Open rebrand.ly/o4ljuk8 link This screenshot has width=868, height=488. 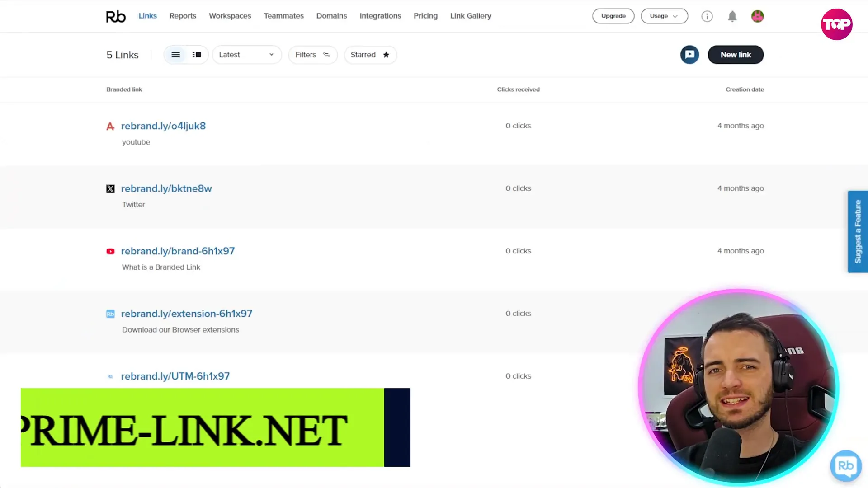pos(163,126)
